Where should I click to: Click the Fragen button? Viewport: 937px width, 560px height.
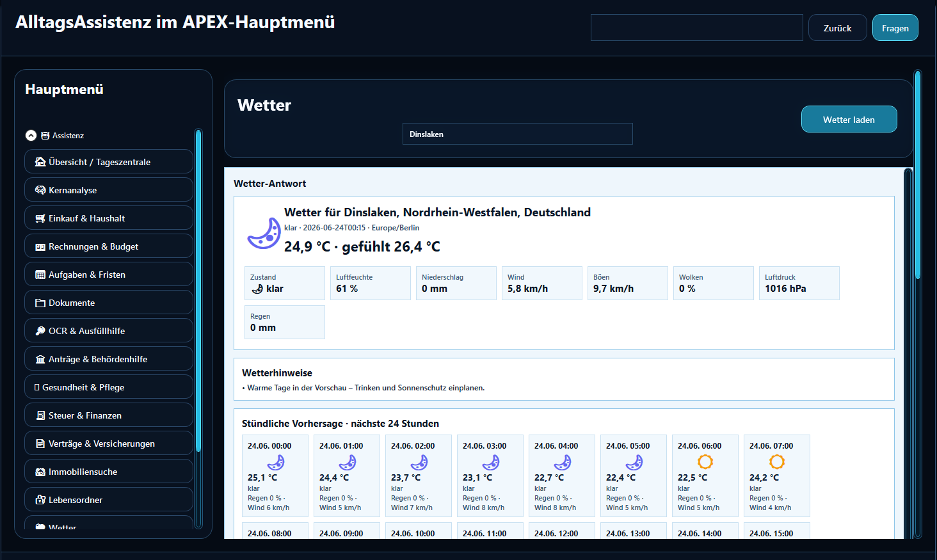pos(895,28)
